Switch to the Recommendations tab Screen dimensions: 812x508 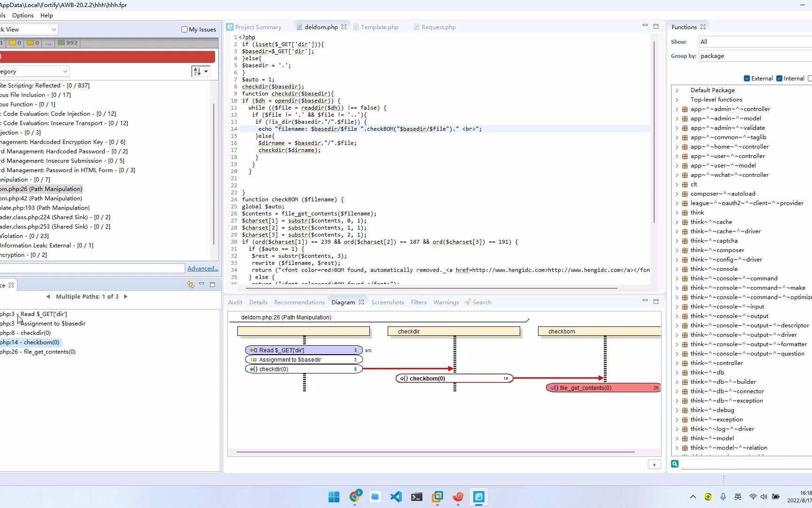click(x=299, y=302)
